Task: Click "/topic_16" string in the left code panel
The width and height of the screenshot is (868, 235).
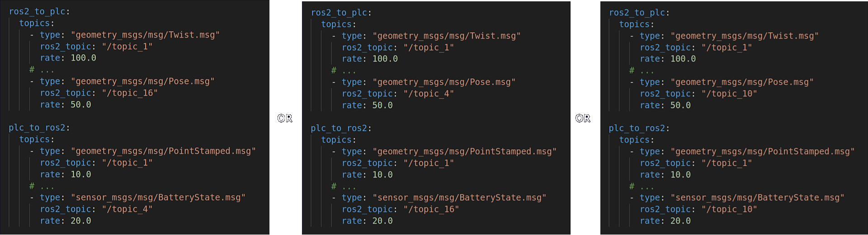Action: [x=130, y=93]
